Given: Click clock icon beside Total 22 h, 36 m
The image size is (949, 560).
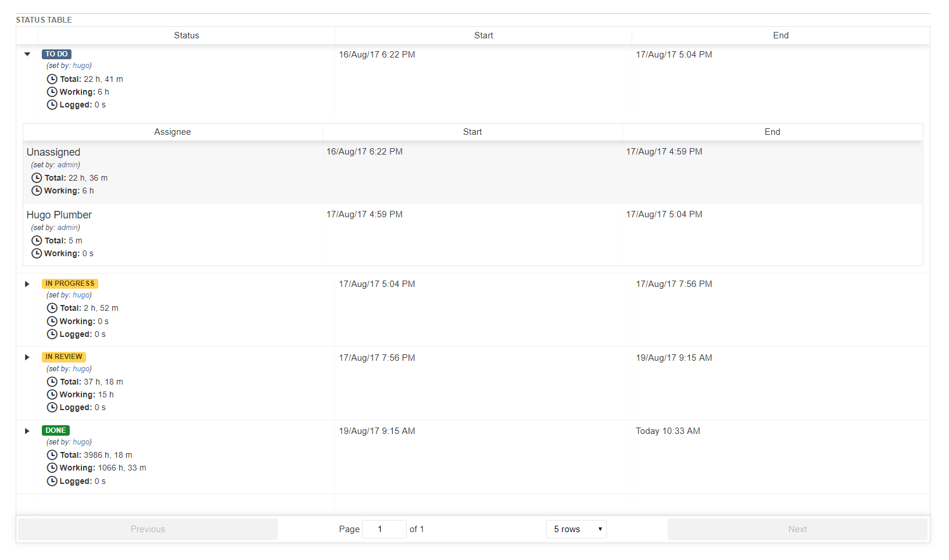Looking at the screenshot, I should click(x=37, y=178).
